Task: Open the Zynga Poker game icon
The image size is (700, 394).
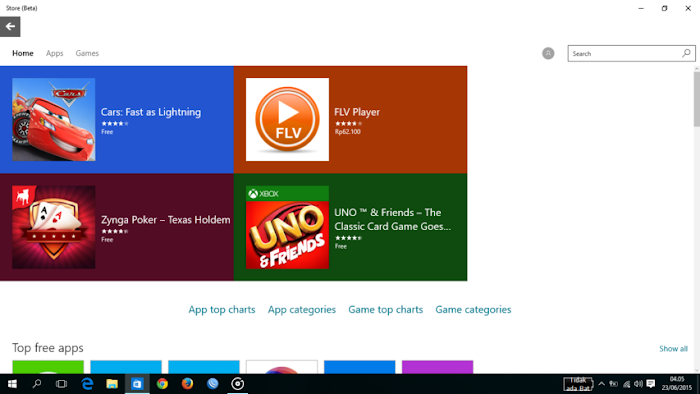Action: (54, 227)
